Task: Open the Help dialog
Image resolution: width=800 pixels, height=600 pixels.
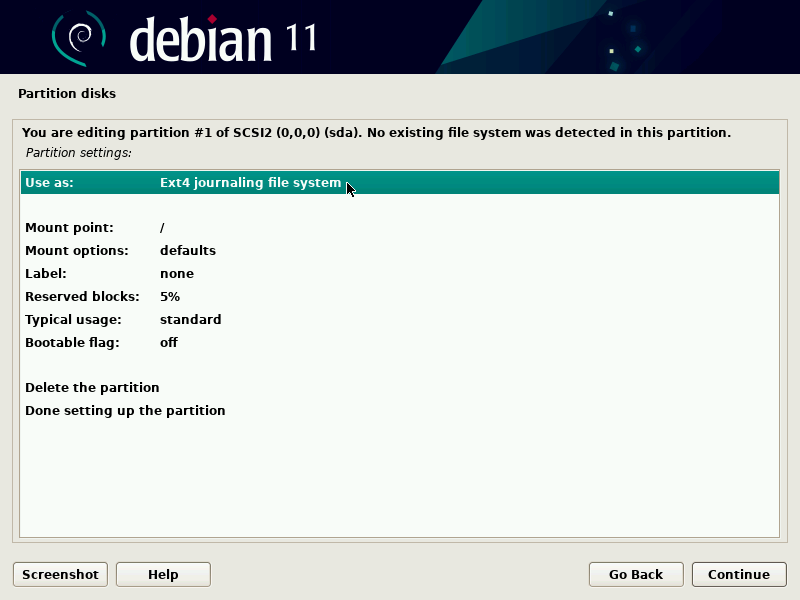Action: pyautogui.click(x=162, y=574)
